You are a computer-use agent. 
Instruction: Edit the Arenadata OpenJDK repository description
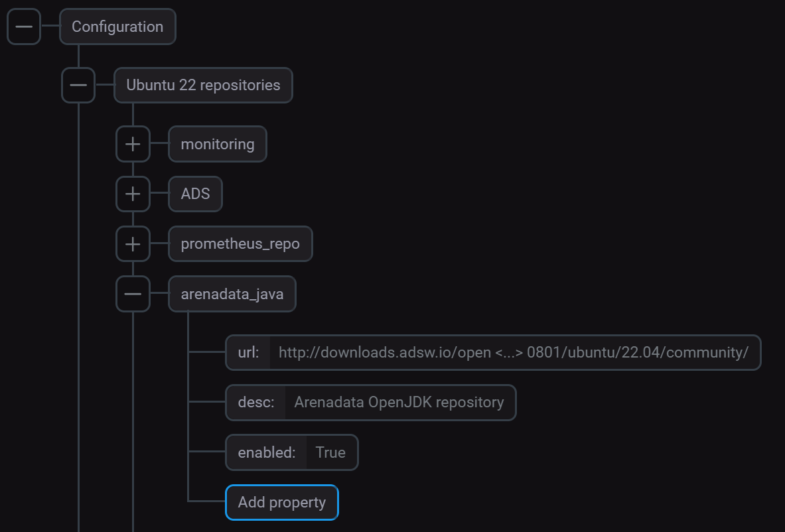coord(401,402)
